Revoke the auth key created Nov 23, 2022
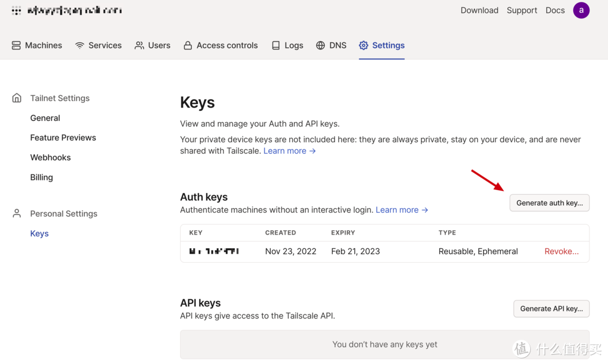608x364 pixels. click(561, 251)
